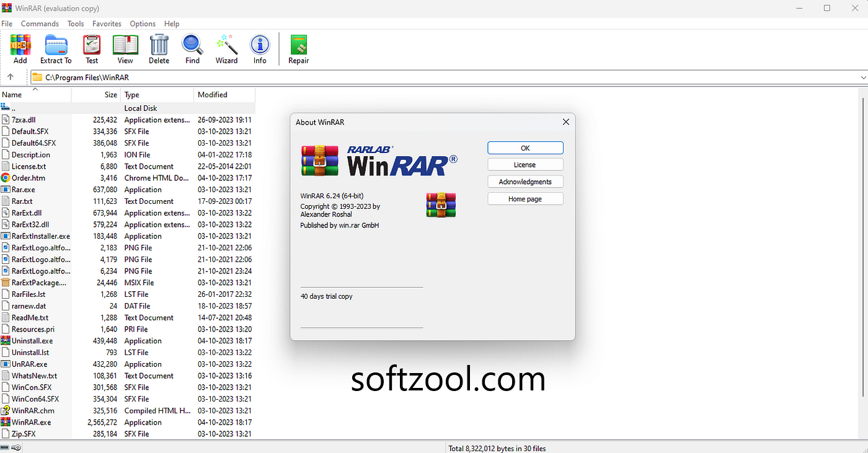Open the address bar path dropdown
The image size is (868, 453).
(863, 77)
